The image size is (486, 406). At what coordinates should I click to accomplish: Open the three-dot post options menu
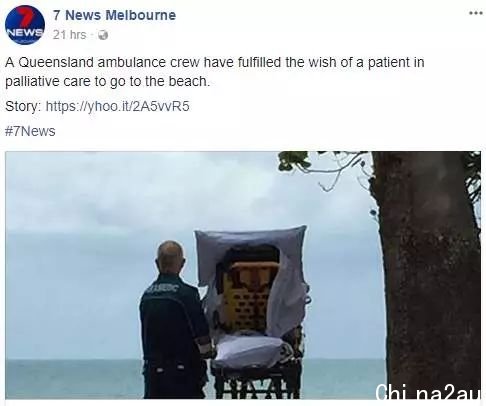(476, 13)
